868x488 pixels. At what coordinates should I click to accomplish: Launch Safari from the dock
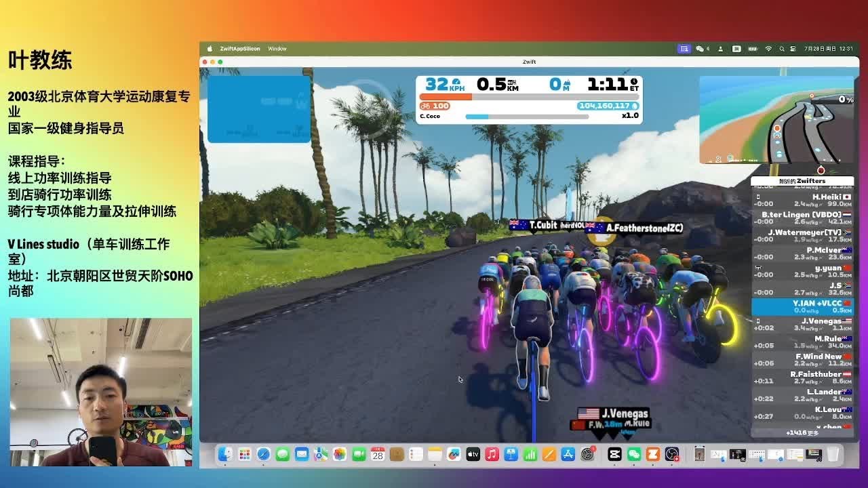click(x=264, y=454)
